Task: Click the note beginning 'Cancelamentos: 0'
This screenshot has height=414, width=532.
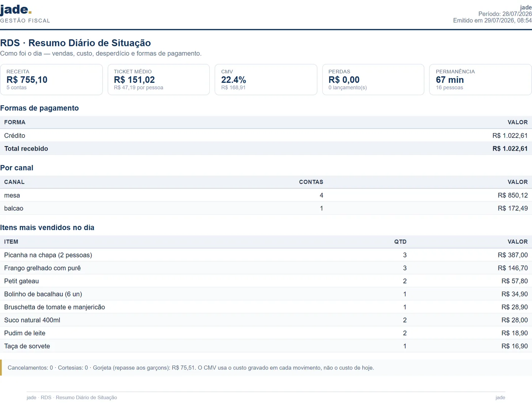Action: click(x=191, y=368)
